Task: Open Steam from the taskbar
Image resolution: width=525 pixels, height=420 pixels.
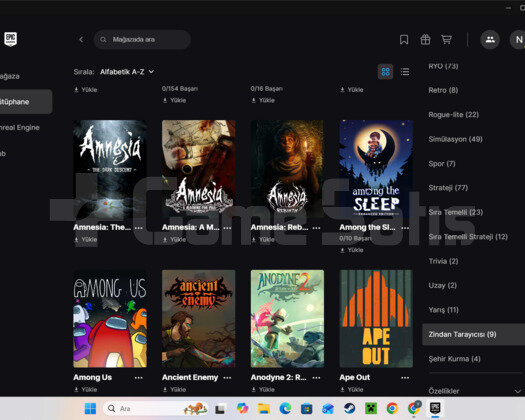Action: tap(350, 408)
